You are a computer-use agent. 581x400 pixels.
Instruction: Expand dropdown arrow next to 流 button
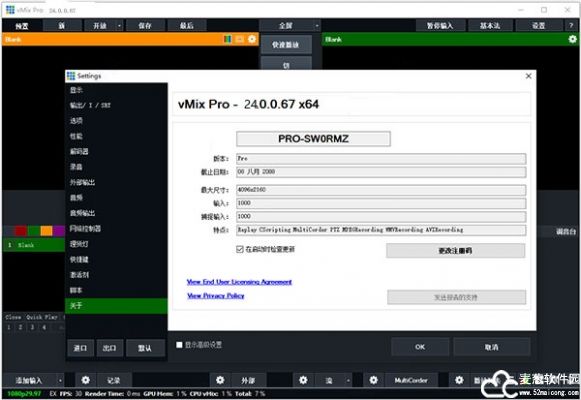[348, 380]
